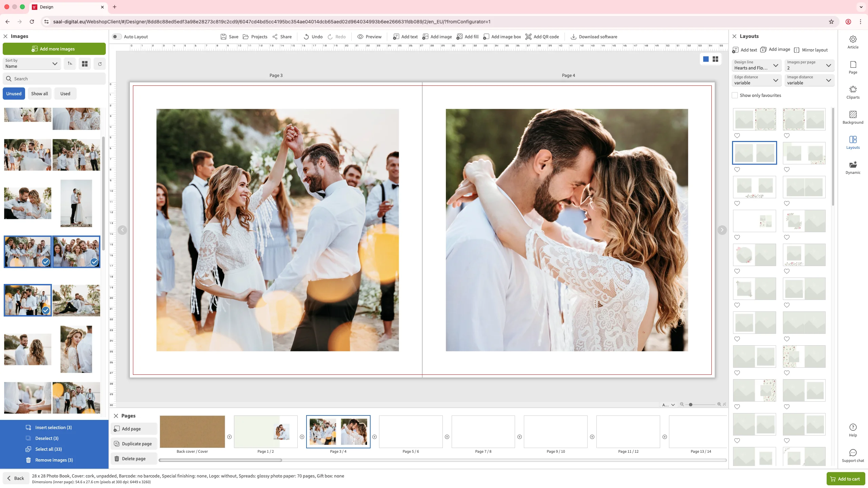The height and width of the screenshot is (488, 868).
Task: Switch to the Used images tab
Action: (65, 94)
